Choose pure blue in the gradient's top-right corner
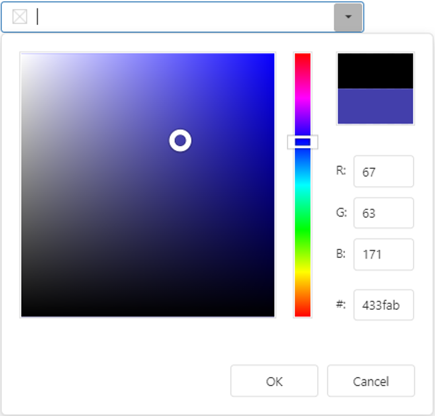Viewport: 435px width, 416px height. pos(273,55)
